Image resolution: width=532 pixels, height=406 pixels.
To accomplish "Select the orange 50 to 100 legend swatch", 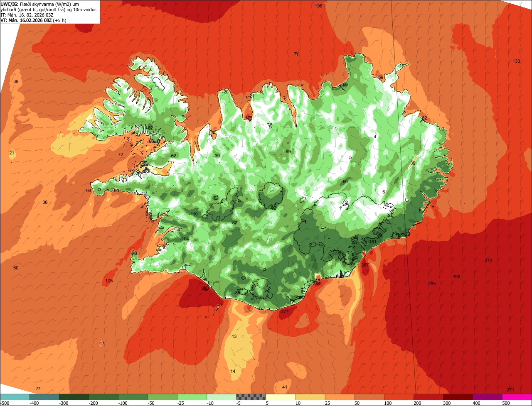I will coord(369,397).
